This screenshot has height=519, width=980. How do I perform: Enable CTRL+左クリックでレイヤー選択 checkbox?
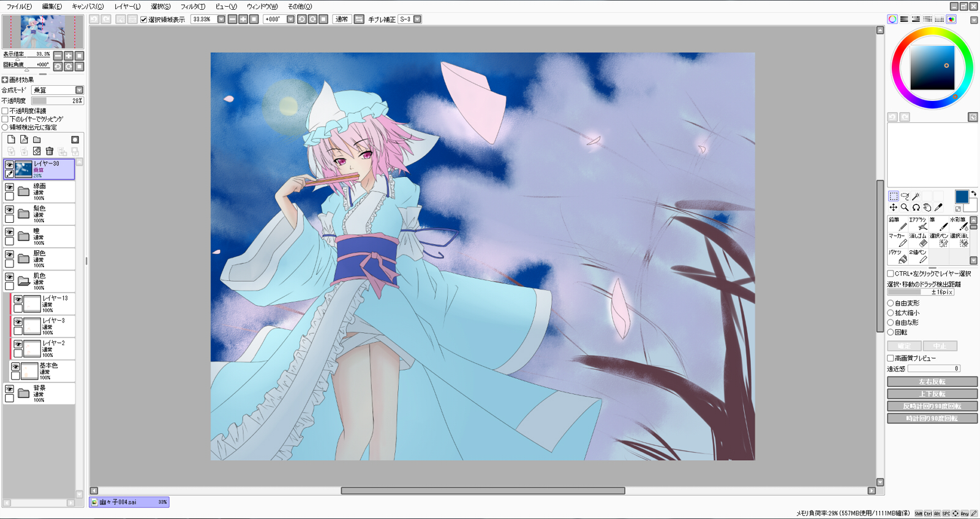(x=891, y=274)
